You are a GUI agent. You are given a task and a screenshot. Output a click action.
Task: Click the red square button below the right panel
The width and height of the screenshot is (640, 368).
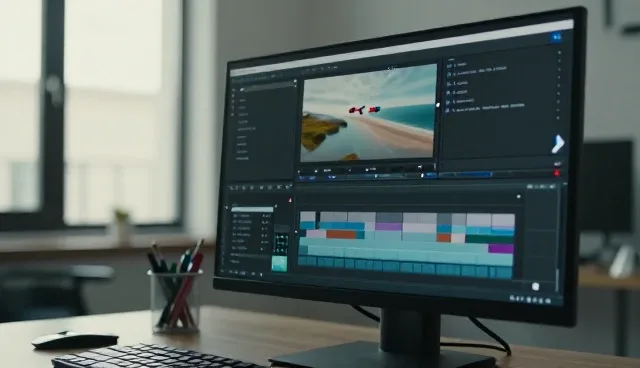pyautogui.click(x=557, y=173)
